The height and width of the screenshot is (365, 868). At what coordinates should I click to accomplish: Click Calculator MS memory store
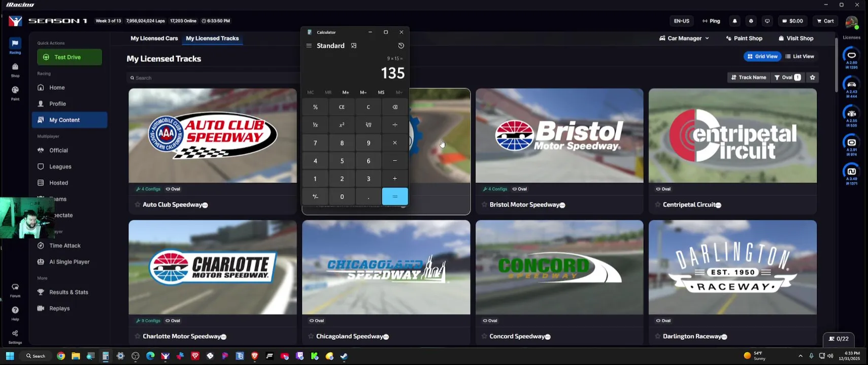pos(381,92)
